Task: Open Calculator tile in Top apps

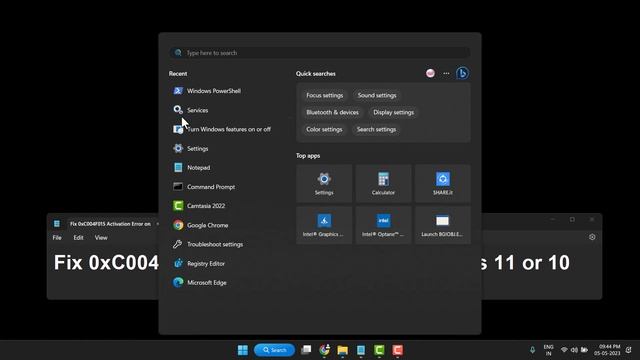Action: click(x=383, y=184)
